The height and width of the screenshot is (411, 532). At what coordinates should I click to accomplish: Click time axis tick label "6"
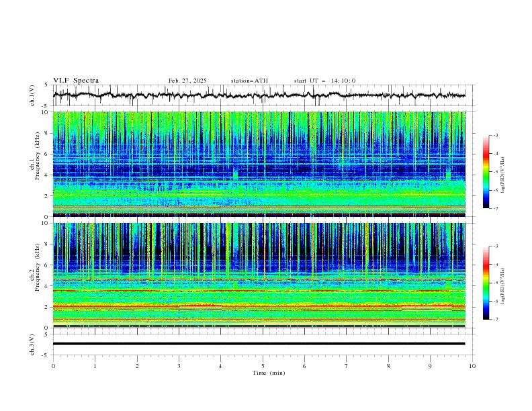(x=304, y=366)
